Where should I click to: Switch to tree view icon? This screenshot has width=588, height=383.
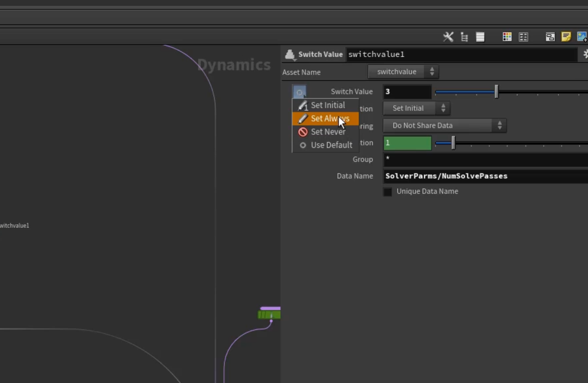[464, 37]
